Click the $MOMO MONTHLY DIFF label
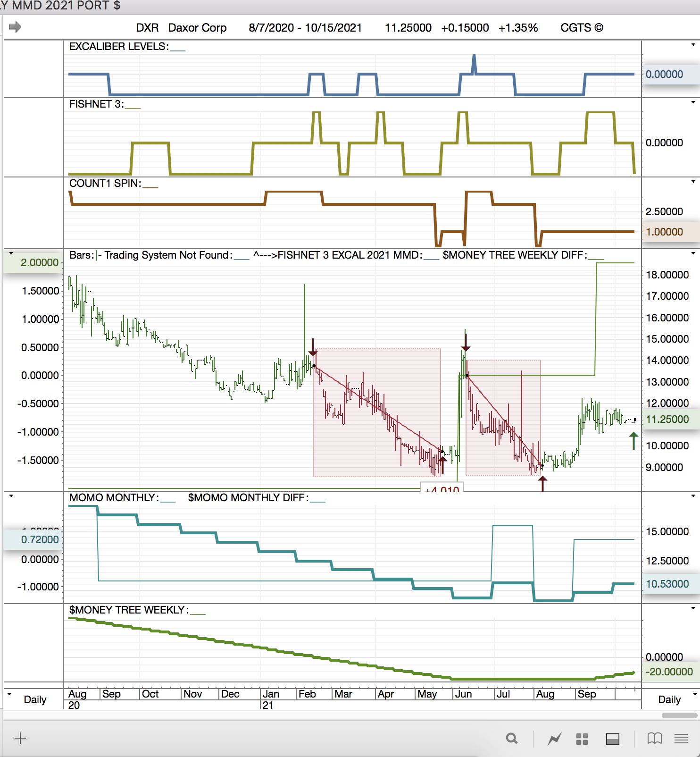Viewport: 700px width, 757px height. coord(248,497)
